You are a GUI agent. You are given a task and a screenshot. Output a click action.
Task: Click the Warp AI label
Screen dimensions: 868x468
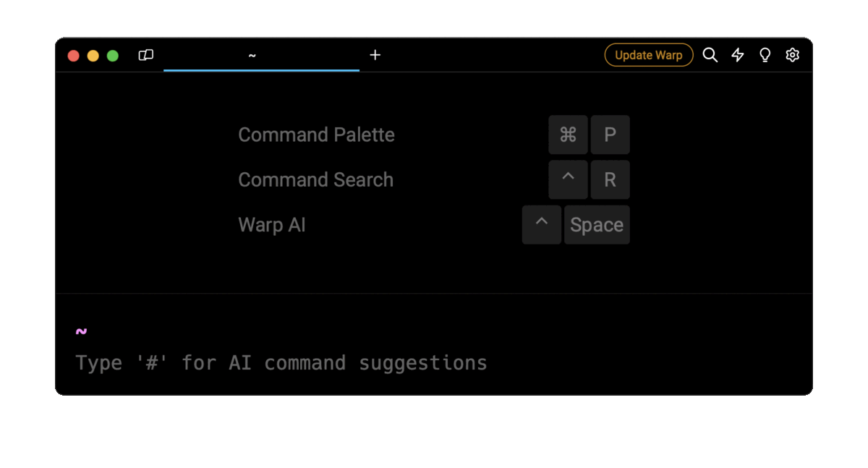coord(271,224)
